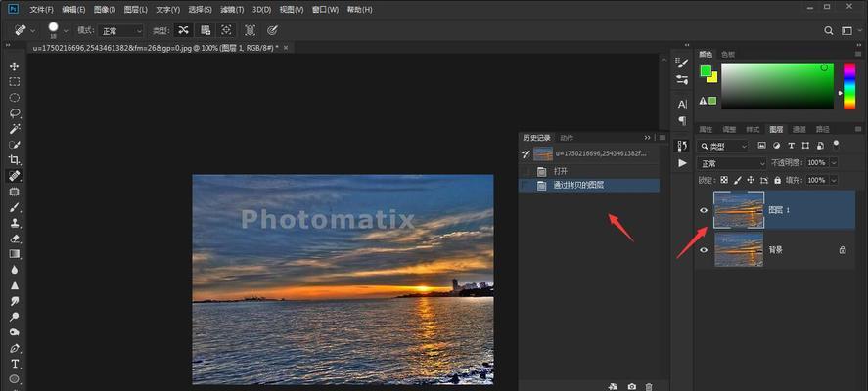Lock image pixels brush icon
The width and height of the screenshot is (868, 391).
point(737,180)
